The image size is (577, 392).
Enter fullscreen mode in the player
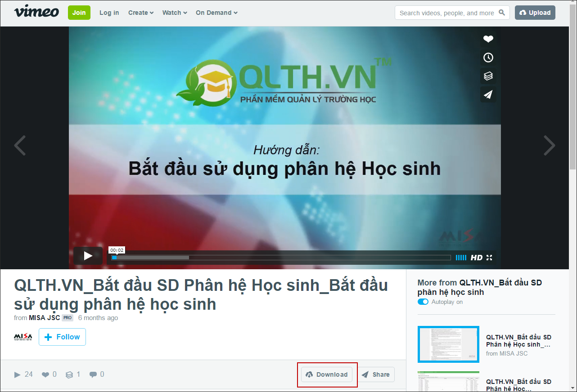coord(489,258)
